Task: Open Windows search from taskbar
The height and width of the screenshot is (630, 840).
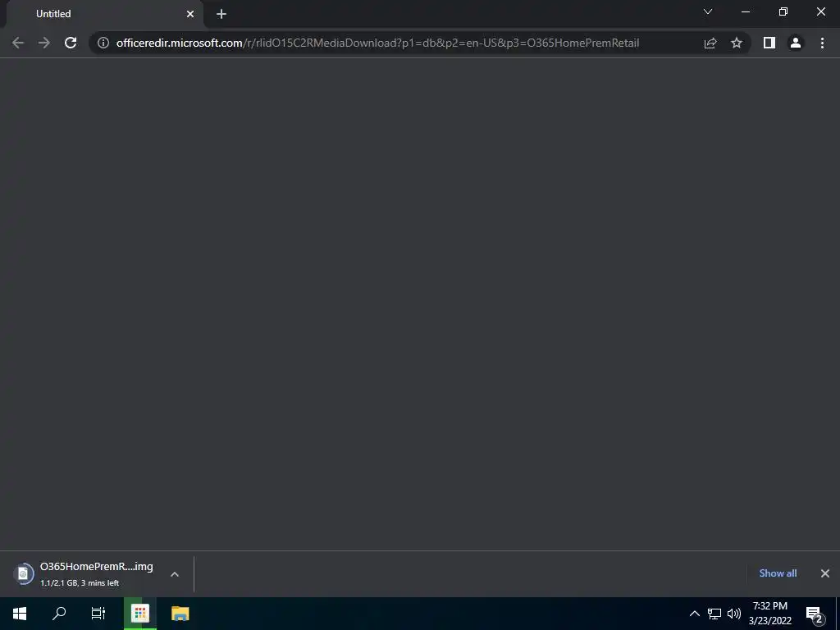Action: click(59, 614)
